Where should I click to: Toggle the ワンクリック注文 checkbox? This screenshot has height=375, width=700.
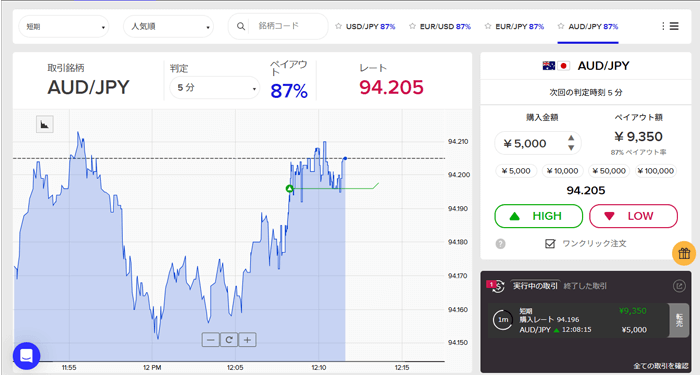coord(550,243)
